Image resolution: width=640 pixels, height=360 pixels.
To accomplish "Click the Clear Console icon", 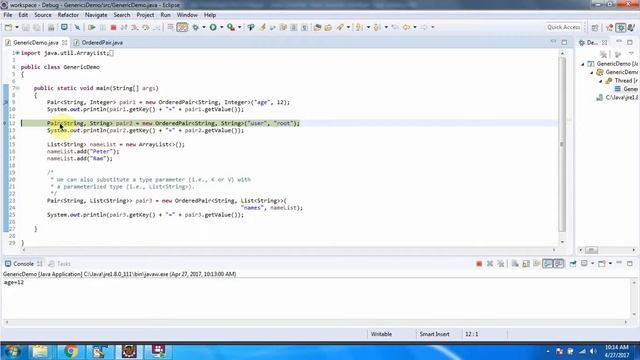I will coord(515,264).
